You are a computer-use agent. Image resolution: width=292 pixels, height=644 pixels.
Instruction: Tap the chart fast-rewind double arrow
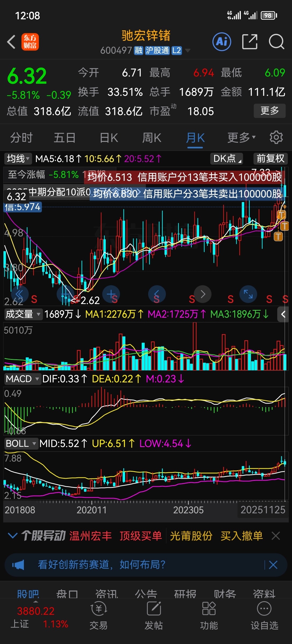20,294
